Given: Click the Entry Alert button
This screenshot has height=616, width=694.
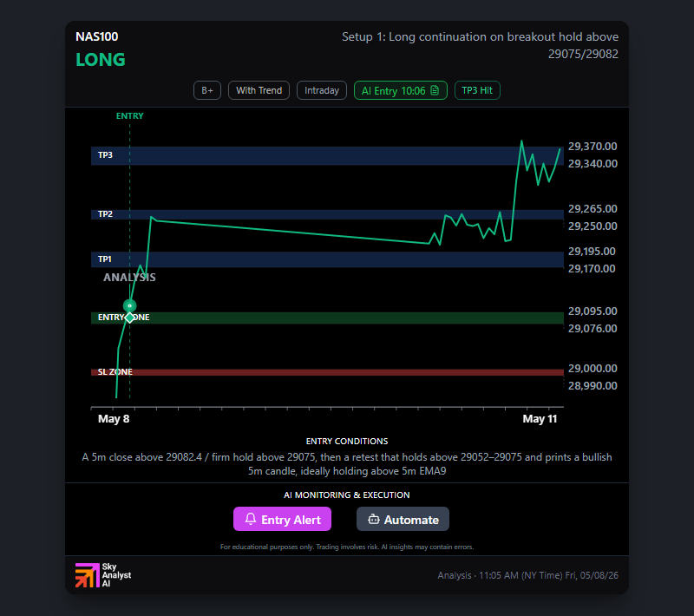Looking at the screenshot, I should 283,519.
